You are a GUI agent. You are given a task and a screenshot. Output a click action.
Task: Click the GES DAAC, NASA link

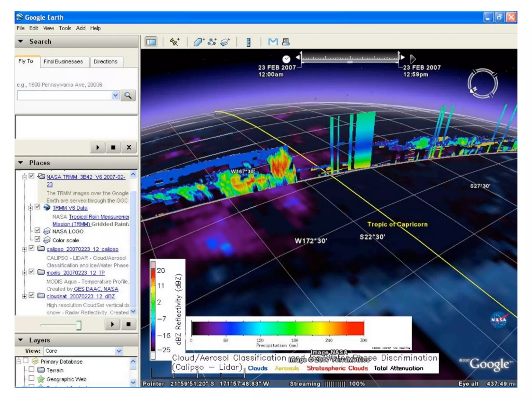click(x=96, y=289)
